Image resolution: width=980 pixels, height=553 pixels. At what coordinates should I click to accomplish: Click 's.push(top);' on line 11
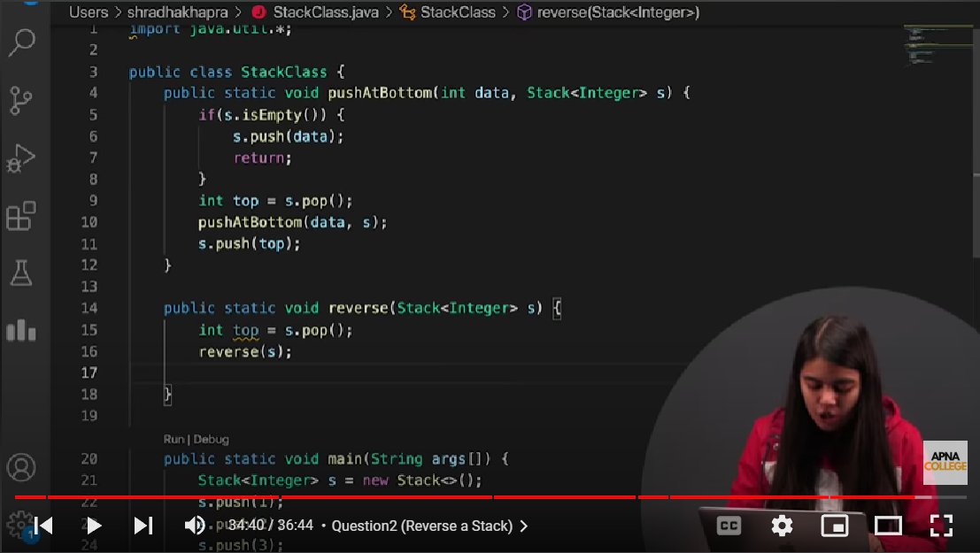[249, 243]
